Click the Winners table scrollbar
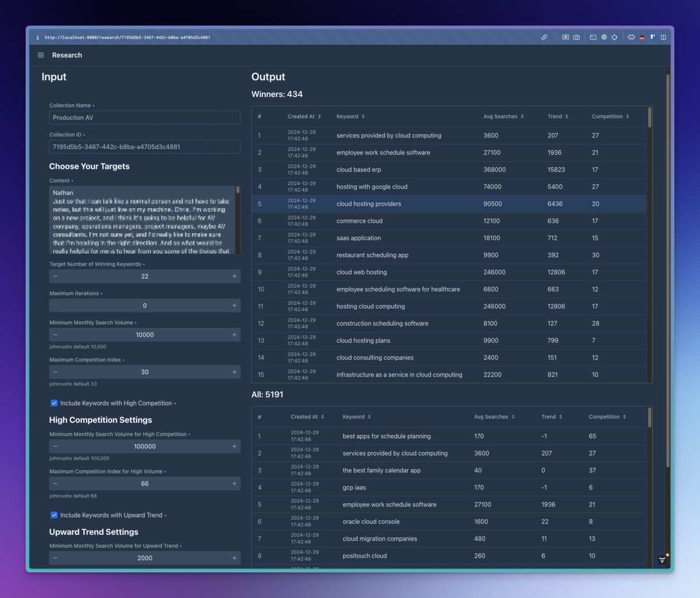The width and height of the screenshot is (700, 598). pos(649,117)
